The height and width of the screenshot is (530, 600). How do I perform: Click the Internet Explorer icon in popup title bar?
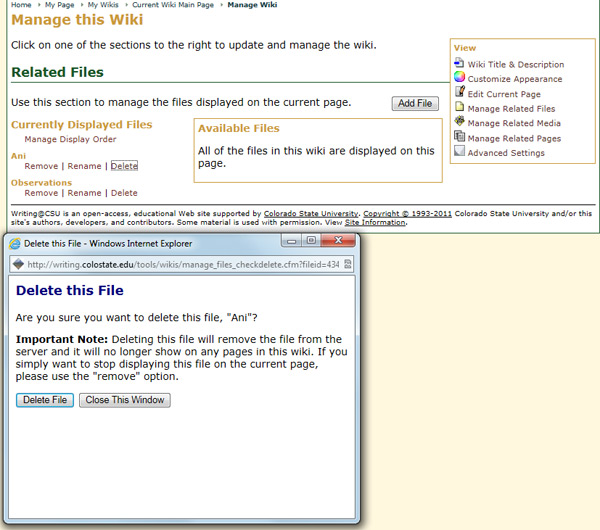click(14, 243)
